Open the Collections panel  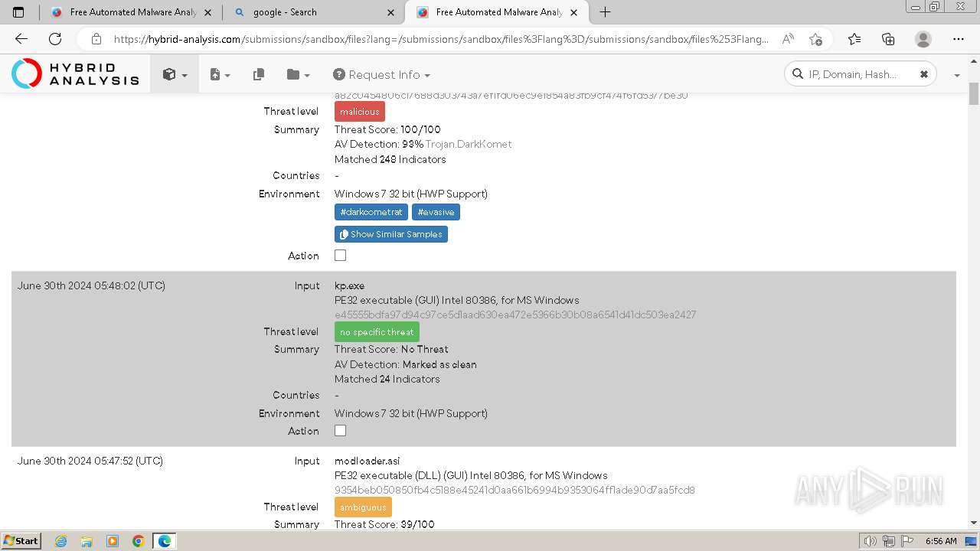[888, 39]
